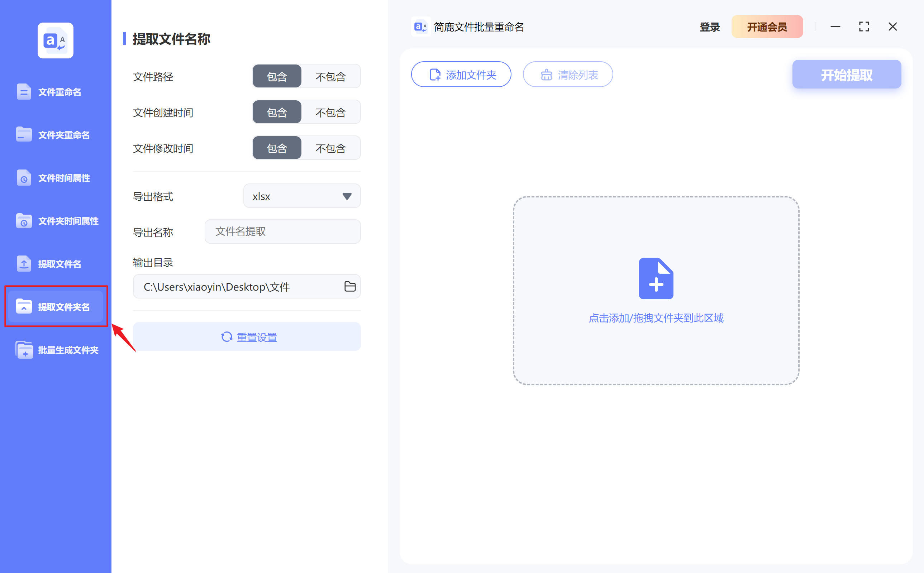Click the 开始提取 button
924x573 pixels.
pos(846,74)
